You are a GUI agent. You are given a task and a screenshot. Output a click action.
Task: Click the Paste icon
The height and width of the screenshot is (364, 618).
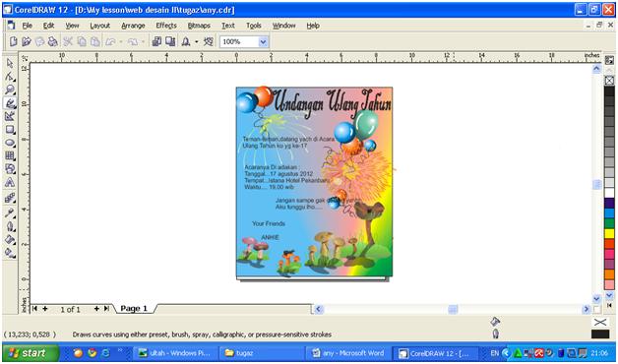tap(95, 41)
